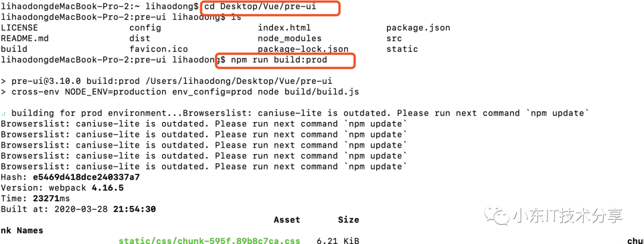The height and width of the screenshot is (244, 644).
Task: Click the highlighted cd Desktop/Vue/pre-ui command
Action: [269, 7]
